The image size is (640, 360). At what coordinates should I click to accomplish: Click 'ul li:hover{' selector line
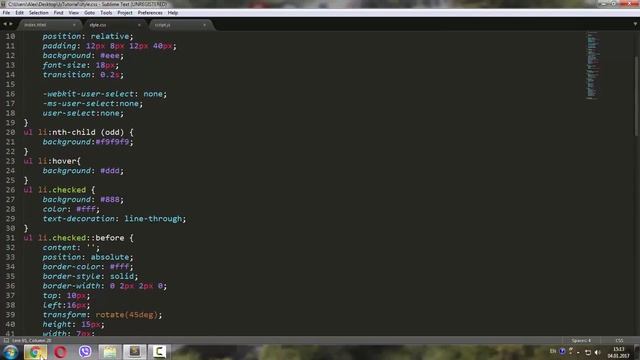pyautogui.click(x=52, y=161)
